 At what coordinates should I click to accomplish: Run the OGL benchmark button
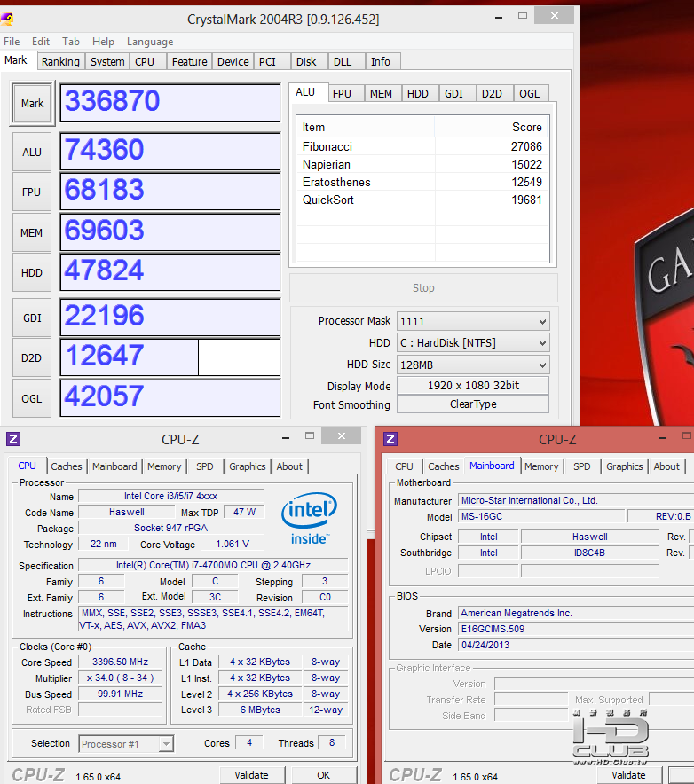pos(32,398)
